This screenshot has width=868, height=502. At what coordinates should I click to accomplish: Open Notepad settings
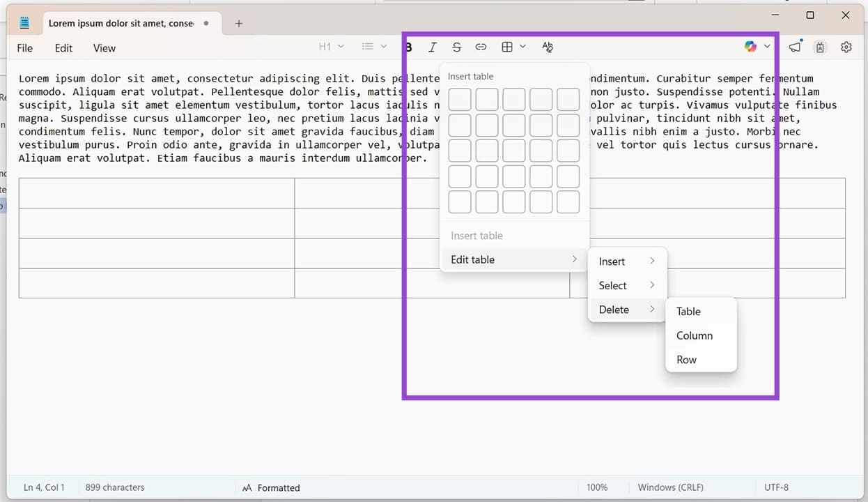tap(846, 47)
